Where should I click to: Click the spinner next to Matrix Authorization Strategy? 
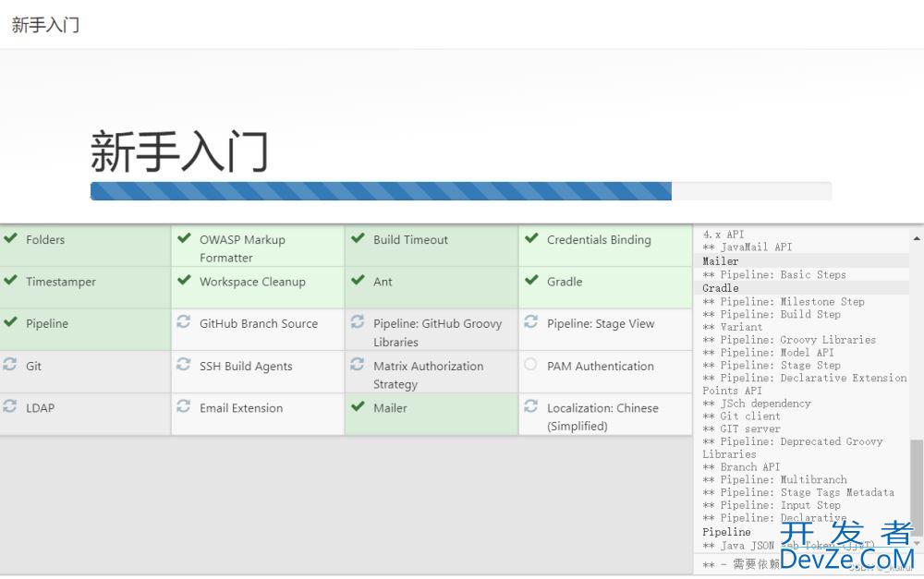(x=357, y=364)
